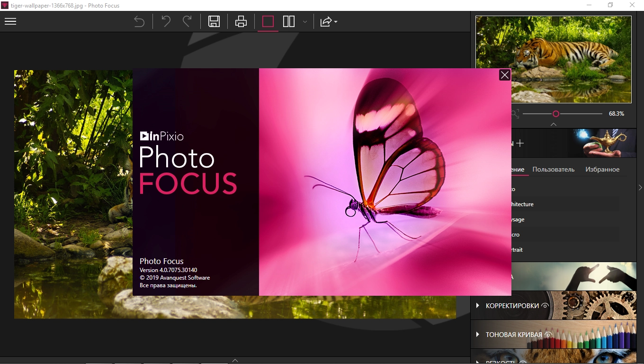Collapse the navigator panel chevron

554,124
